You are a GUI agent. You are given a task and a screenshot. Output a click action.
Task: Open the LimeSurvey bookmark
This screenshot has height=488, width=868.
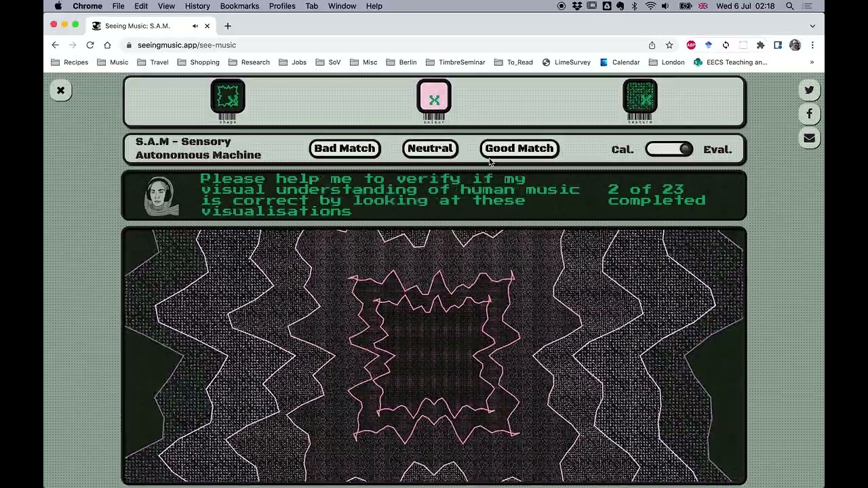point(566,62)
